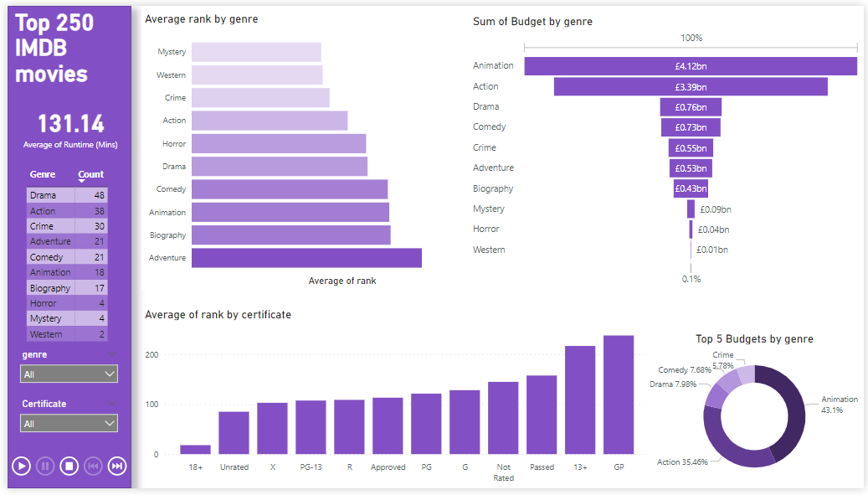Sort the table by the Genre column
The height and width of the screenshot is (495, 868).
(43, 174)
